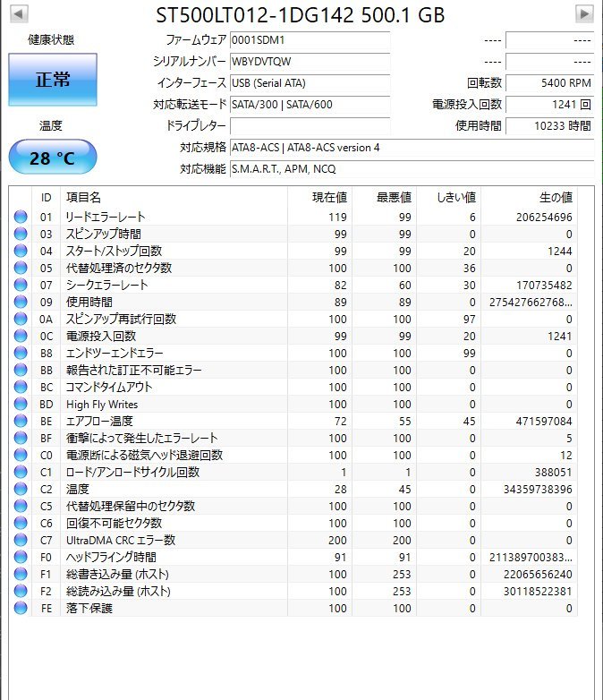Click the power-on count 1241 回 field

pos(549,105)
